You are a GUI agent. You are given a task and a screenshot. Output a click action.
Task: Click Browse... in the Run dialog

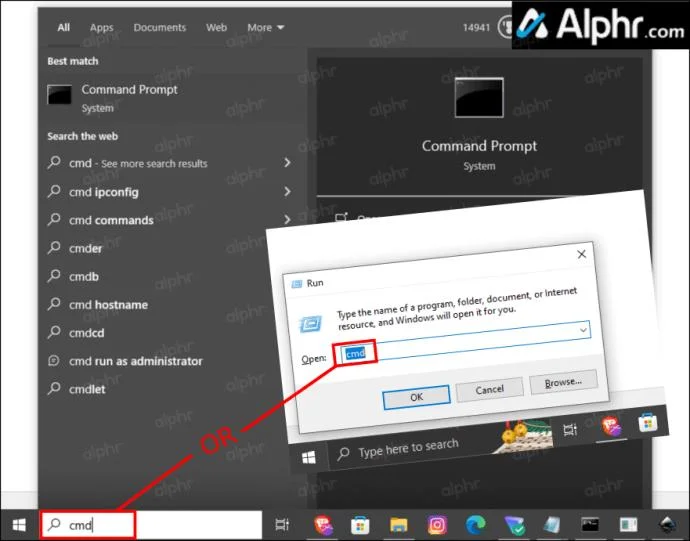(x=563, y=382)
